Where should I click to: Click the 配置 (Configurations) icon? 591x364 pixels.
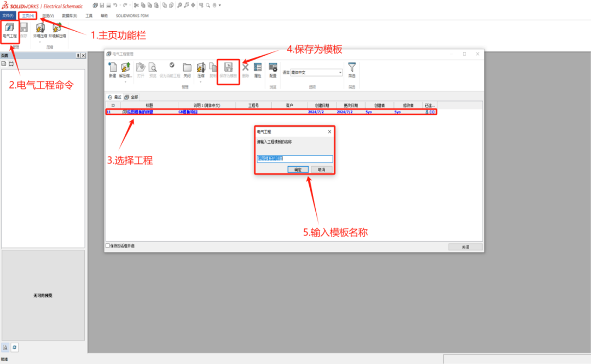click(272, 67)
